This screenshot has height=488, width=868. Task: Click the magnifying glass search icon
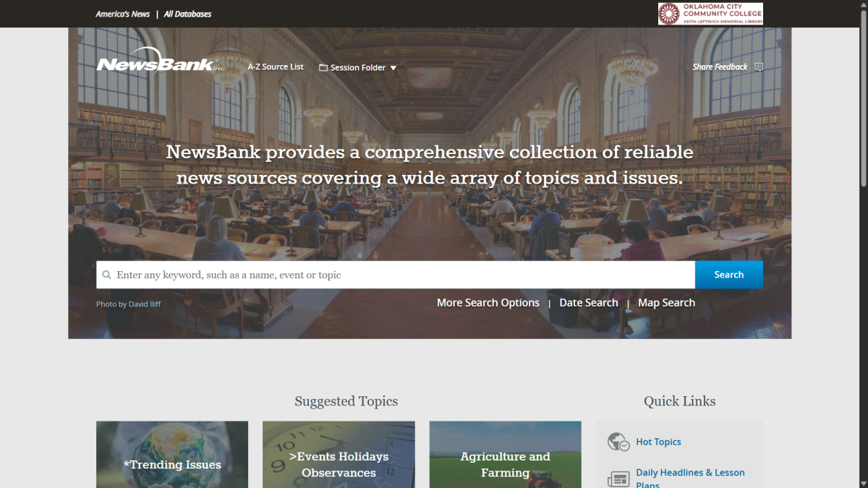click(107, 275)
